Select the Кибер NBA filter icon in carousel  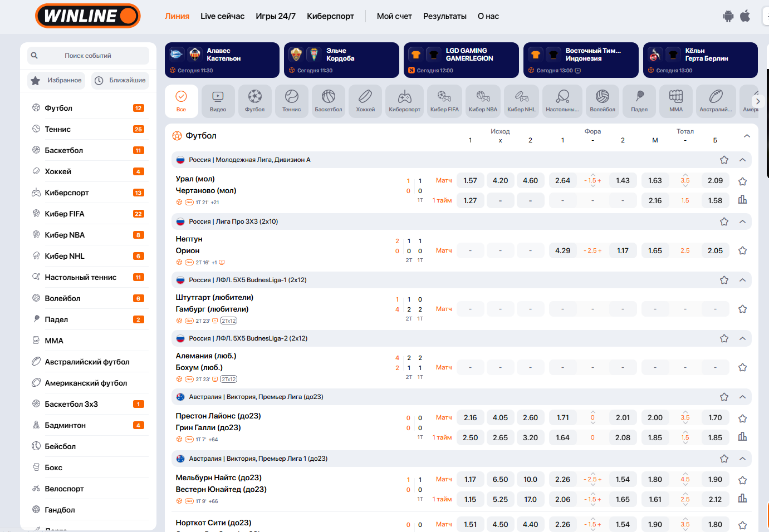point(483,101)
